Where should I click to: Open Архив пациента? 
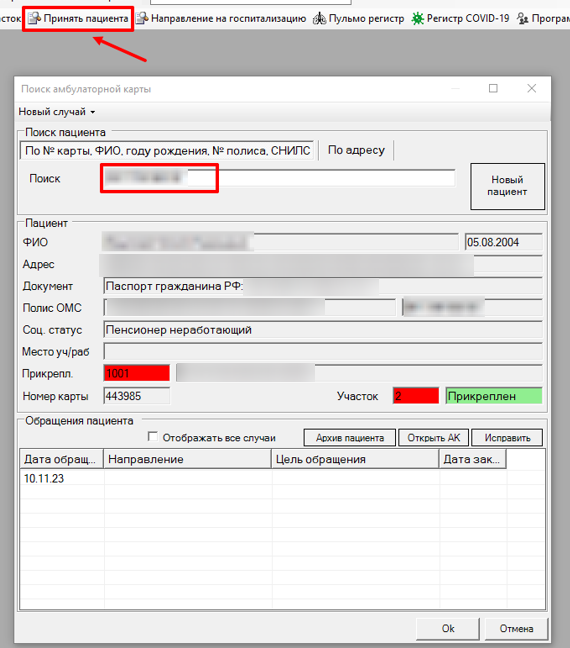pos(350,438)
